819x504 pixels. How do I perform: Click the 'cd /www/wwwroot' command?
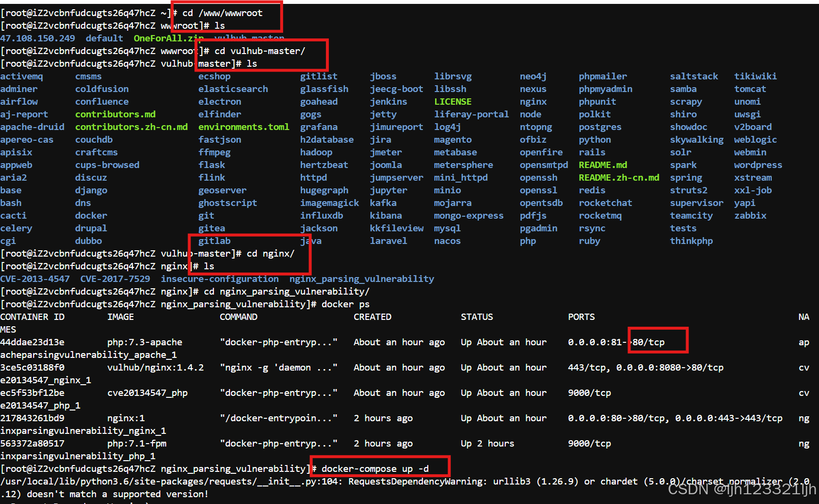click(x=223, y=13)
